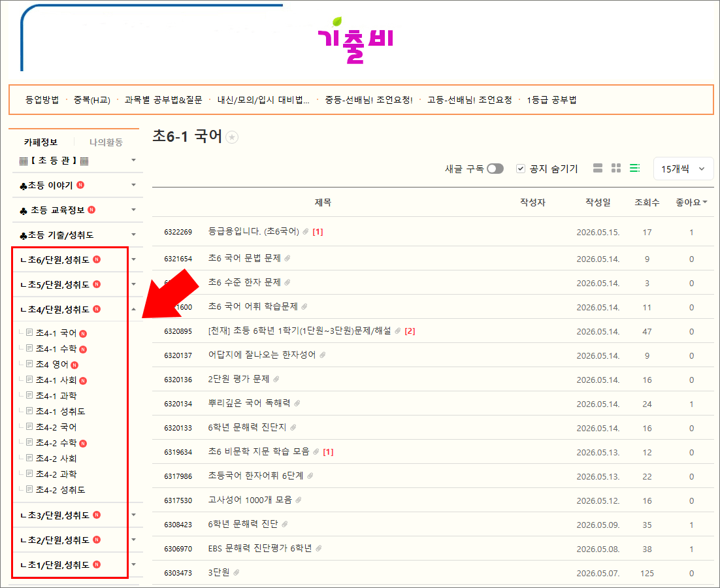Expand the 초3/단원,성취도 section arrow
Viewport: 720px width, 588px height.
(134, 515)
